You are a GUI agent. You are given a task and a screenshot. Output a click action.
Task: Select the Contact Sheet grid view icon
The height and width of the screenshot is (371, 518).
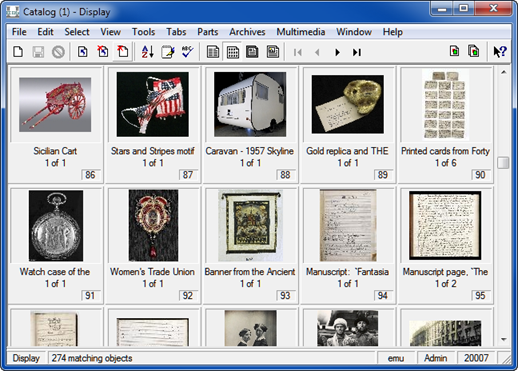click(233, 52)
